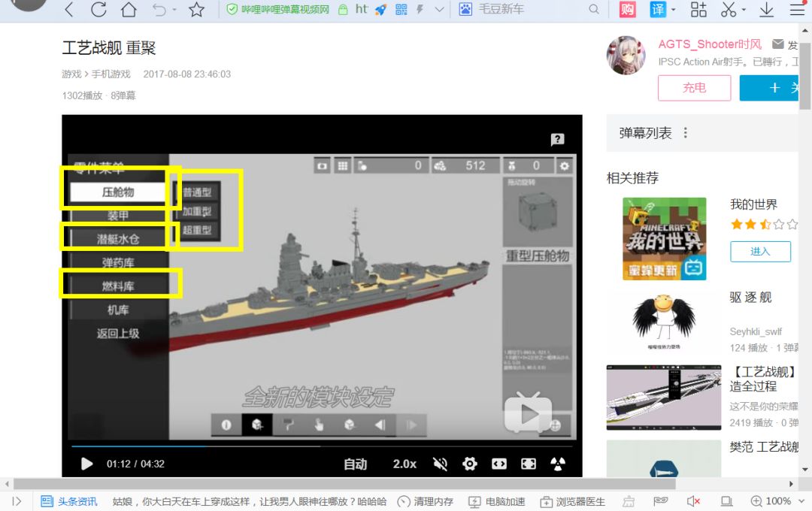Click the rocket speed-up icon in address bar
Viewport: 812px width, 511px height.
(380, 9)
